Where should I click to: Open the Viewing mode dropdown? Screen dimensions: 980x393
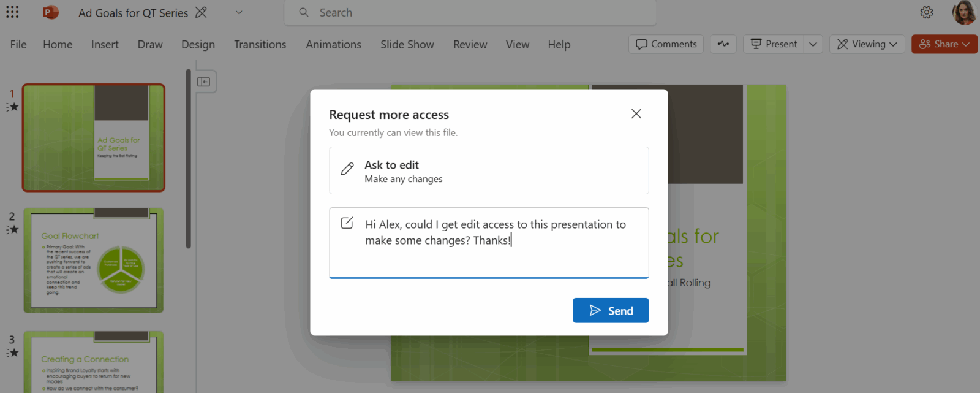click(867, 44)
